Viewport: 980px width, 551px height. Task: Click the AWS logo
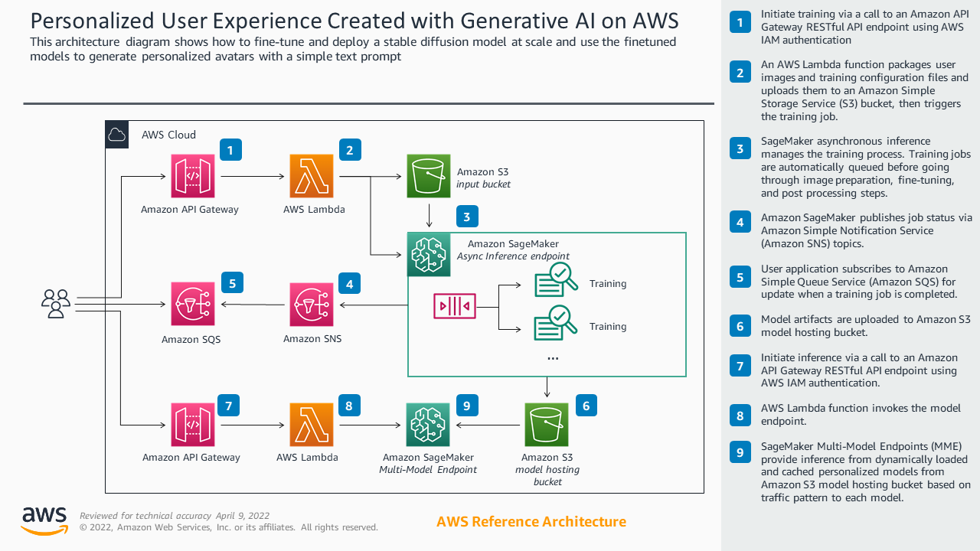[x=44, y=520]
